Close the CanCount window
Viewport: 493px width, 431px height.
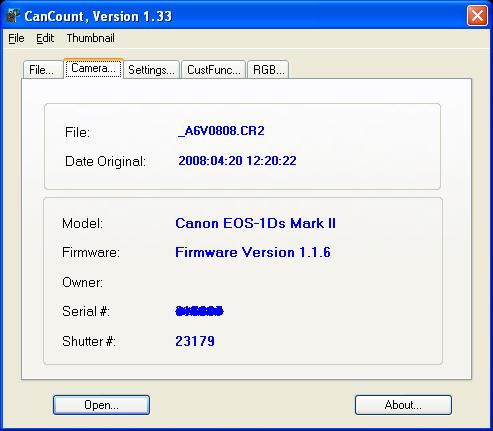pyautogui.click(x=477, y=15)
